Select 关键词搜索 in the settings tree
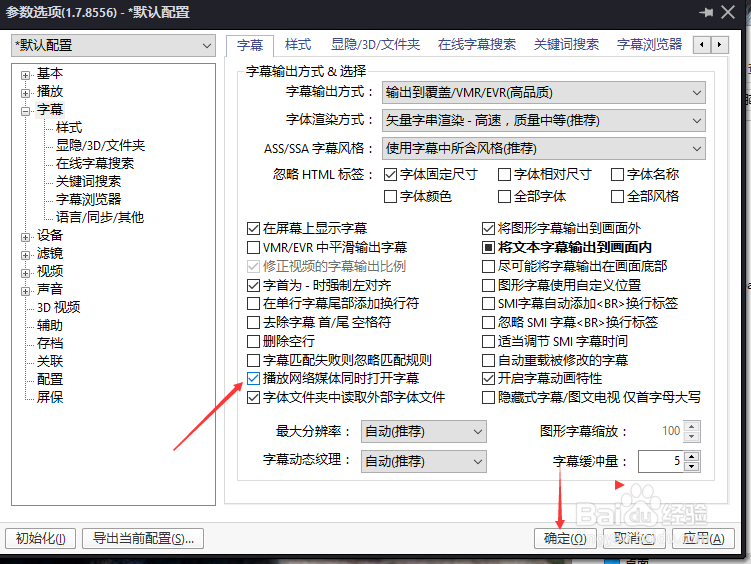The width and height of the screenshot is (751, 564). pos(89,181)
